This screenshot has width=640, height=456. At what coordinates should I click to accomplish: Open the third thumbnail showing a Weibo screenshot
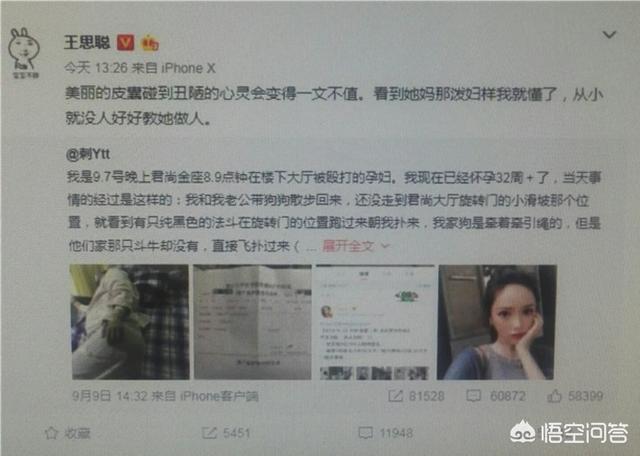pyautogui.click(x=375, y=322)
